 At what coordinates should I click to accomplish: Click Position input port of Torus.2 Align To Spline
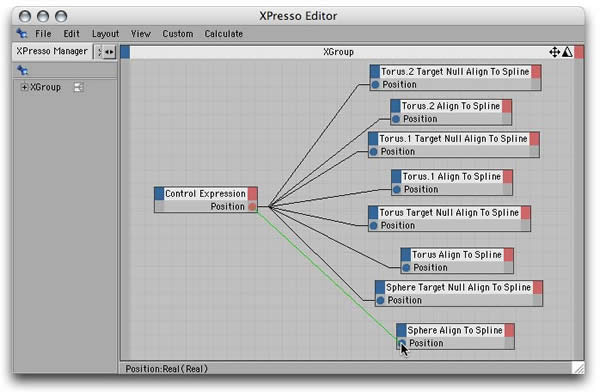[396, 119]
